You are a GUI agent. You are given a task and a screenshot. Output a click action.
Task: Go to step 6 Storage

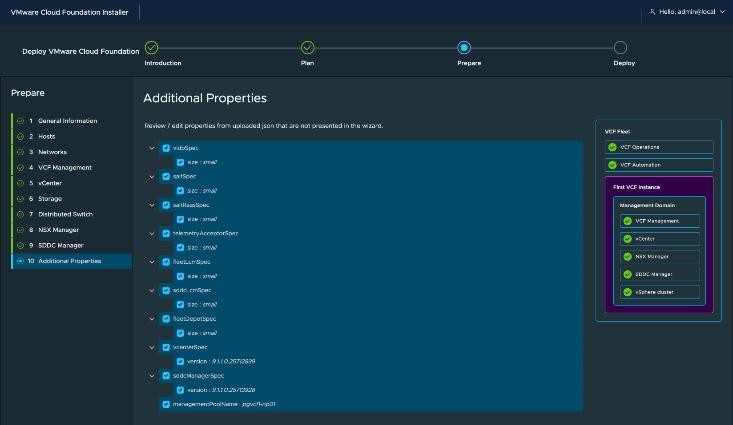(x=72, y=199)
